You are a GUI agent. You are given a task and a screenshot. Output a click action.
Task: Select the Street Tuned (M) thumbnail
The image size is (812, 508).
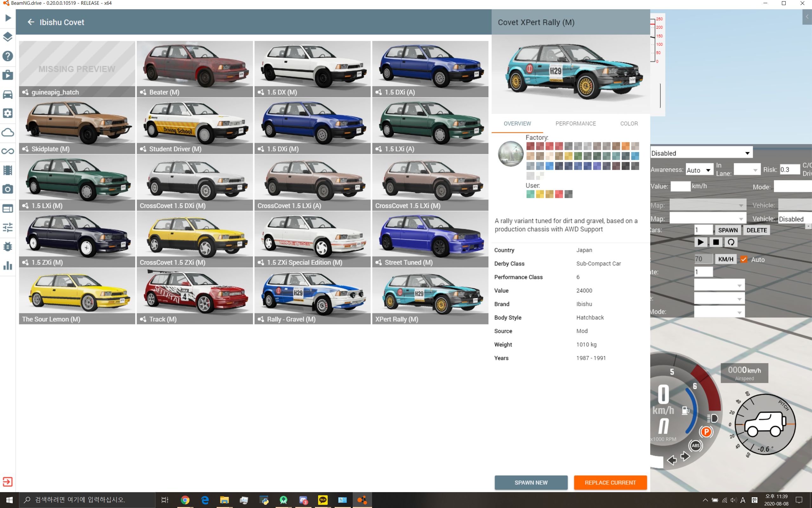click(430, 239)
